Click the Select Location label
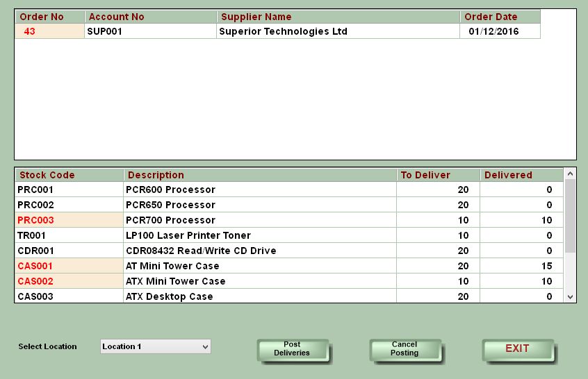 click(x=48, y=346)
